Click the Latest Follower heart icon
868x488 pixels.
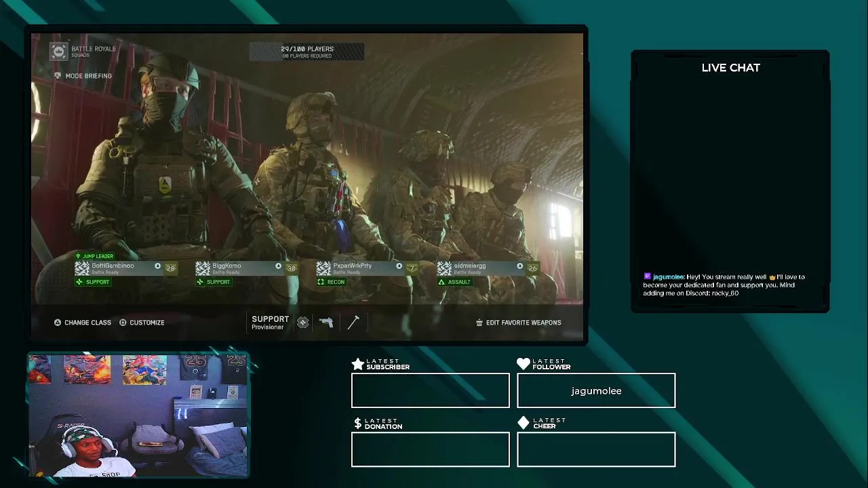[524, 364]
